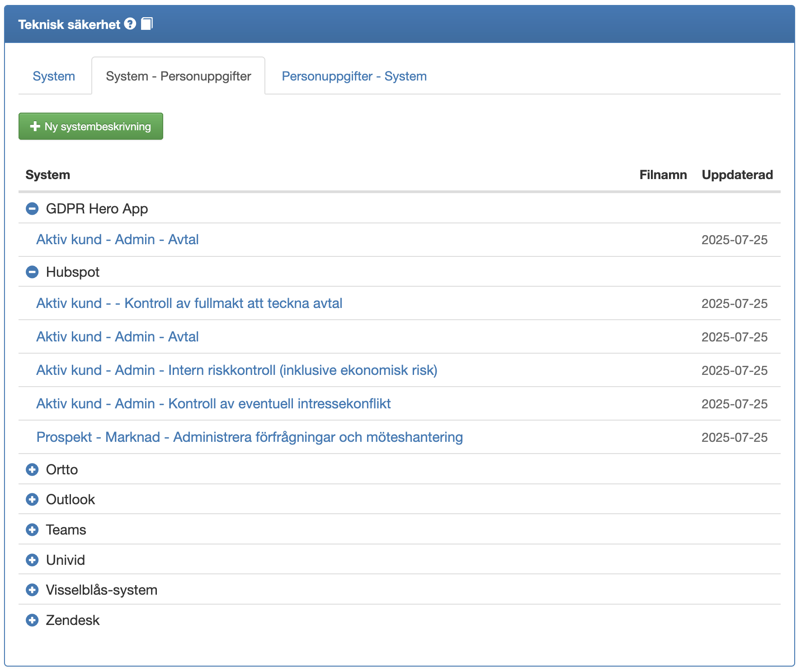
Task: Expand the Zendesk system row
Action: pos(32,620)
